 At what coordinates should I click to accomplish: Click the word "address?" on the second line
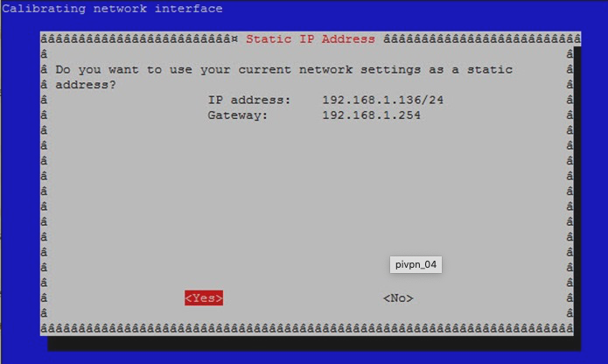(x=85, y=85)
